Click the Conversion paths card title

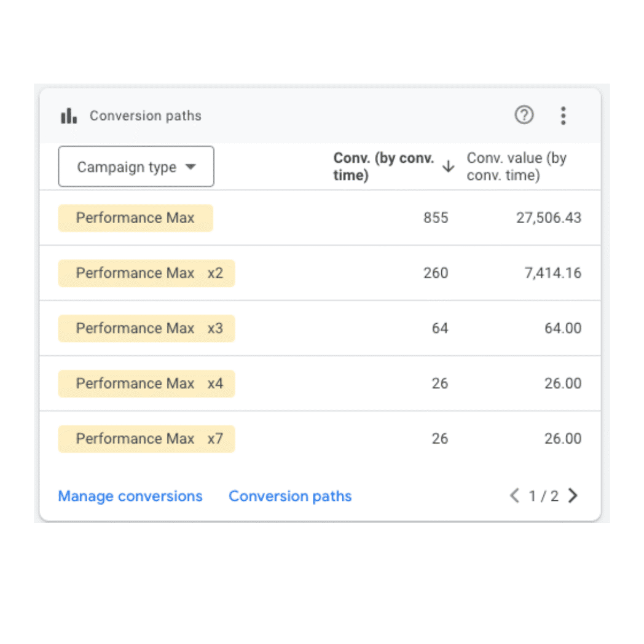coord(145,116)
